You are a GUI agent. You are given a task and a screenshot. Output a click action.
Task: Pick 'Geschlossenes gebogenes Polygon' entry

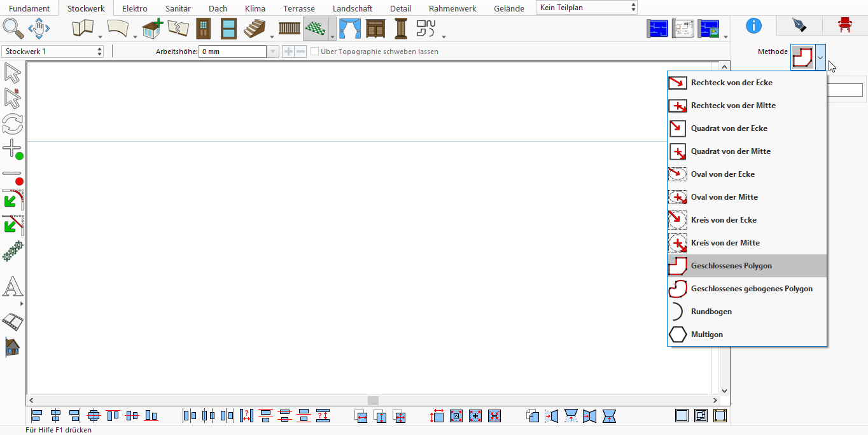point(747,289)
